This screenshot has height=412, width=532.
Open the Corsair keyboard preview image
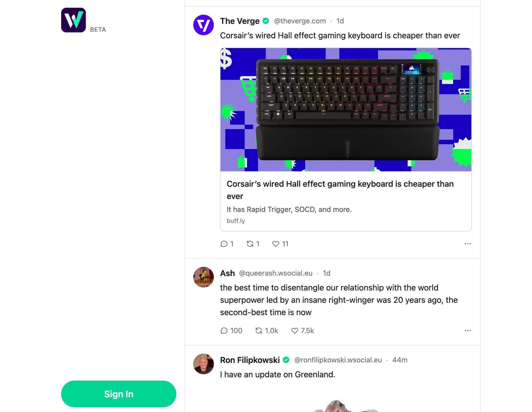click(346, 110)
